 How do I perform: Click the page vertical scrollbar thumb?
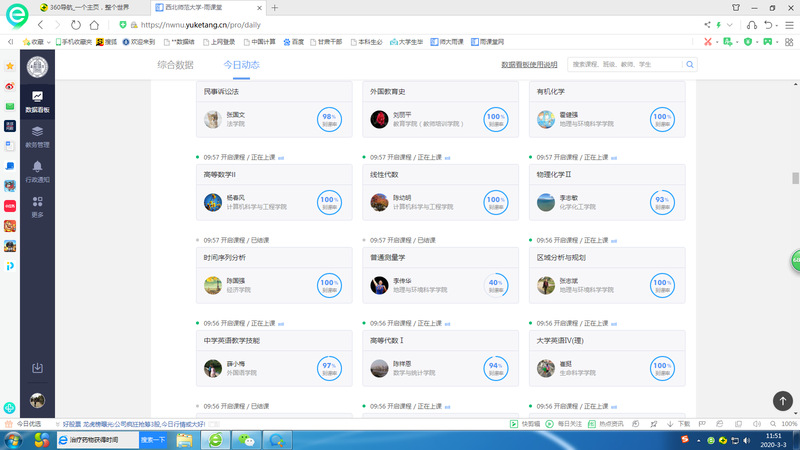pyautogui.click(x=795, y=178)
